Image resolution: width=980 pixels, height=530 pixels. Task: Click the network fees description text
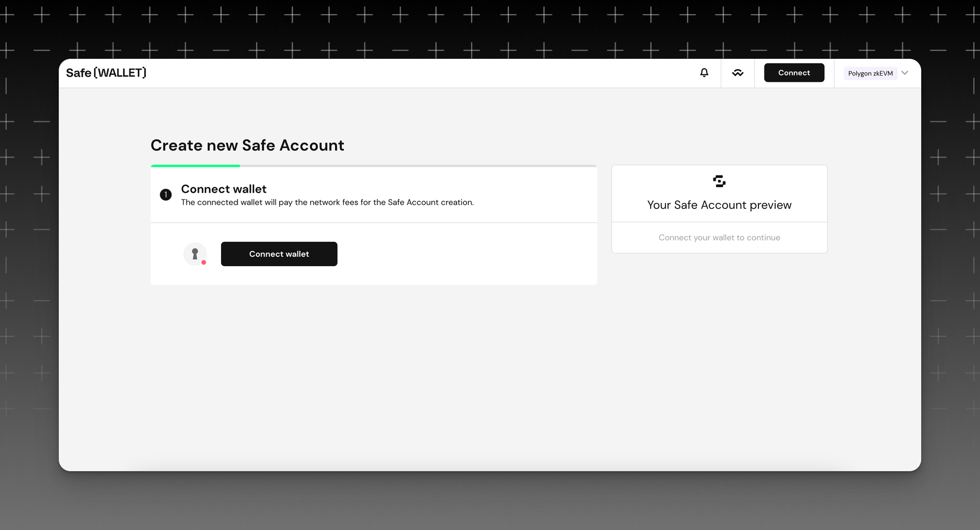pos(327,202)
